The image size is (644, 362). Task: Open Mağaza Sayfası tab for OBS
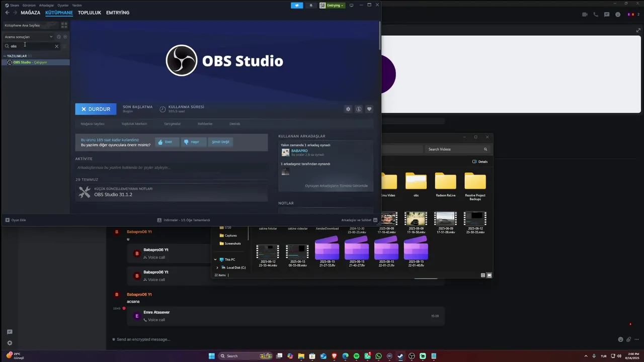(x=93, y=124)
